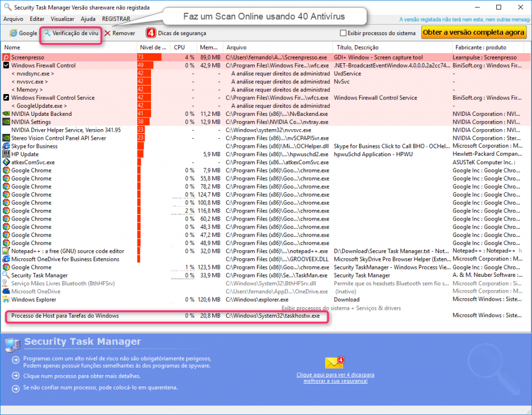Click the Obter a versão completa agora button
This screenshot has width=532, height=415.
(x=473, y=32)
